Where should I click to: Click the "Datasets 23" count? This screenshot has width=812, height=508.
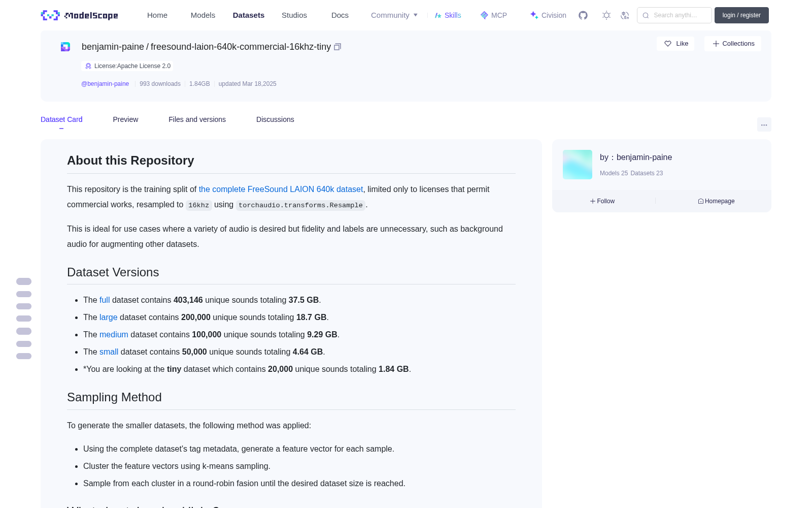(647, 173)
